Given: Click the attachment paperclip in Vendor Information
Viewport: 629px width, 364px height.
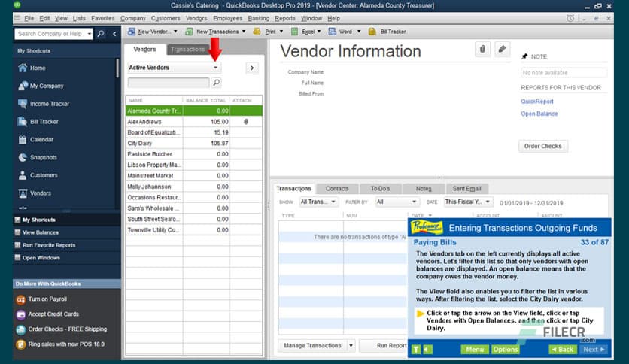Looking at the screenshot, I should tap(482, 50).
